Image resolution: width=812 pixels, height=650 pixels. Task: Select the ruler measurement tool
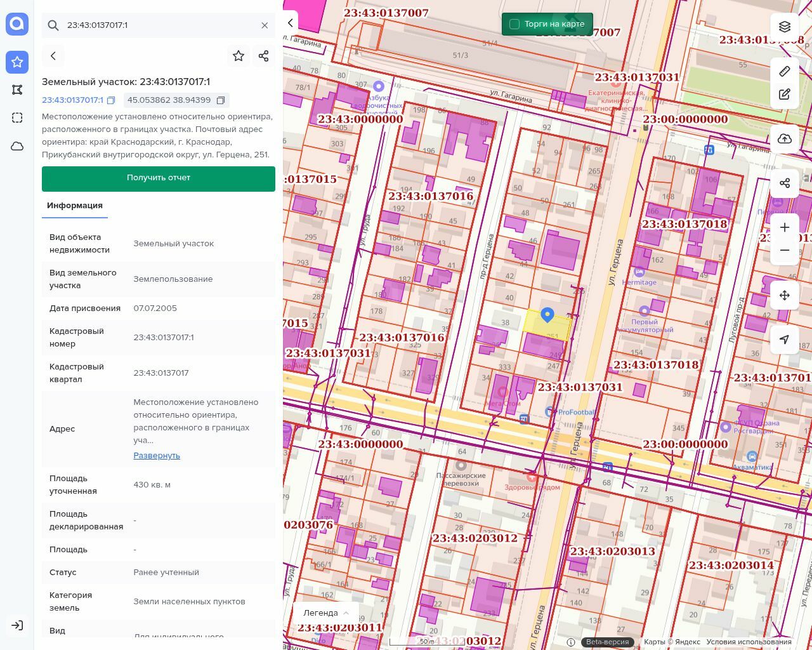(x=785, y=71)
